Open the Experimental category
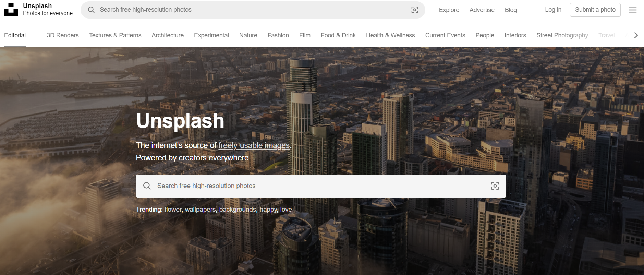 pos(211,35)
